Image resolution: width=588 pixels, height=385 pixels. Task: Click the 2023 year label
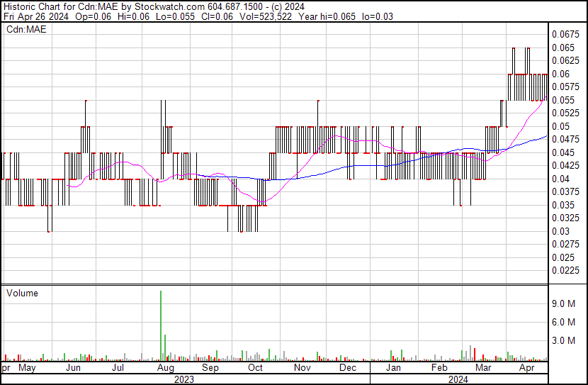(x=184, y=379)
